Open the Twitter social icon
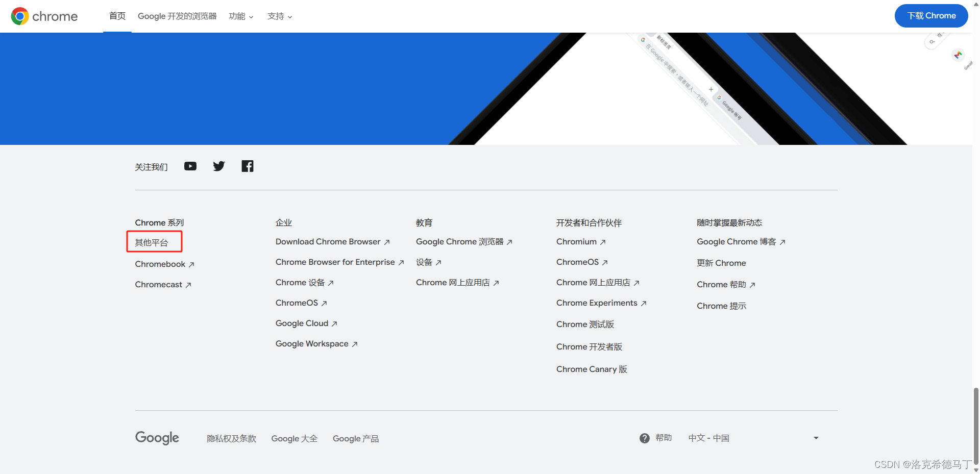This screenshot has width=980, height=474. click(x=219, y=166)
